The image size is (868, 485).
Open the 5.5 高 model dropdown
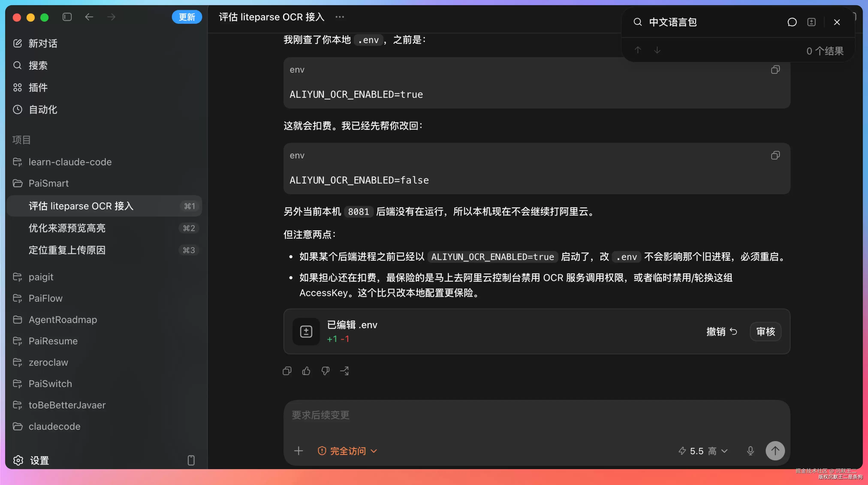pyautogui.click(x=703, y=451)
